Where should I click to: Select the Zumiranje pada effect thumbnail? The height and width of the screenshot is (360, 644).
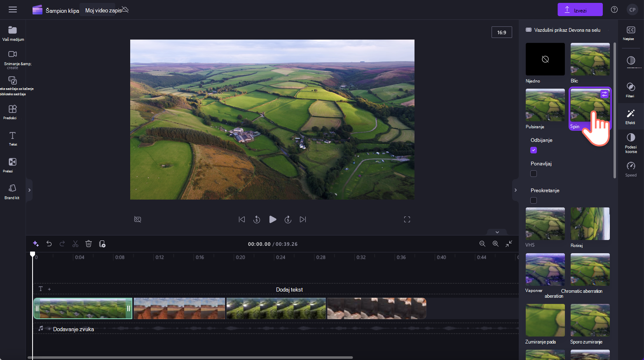click(545, 320)
